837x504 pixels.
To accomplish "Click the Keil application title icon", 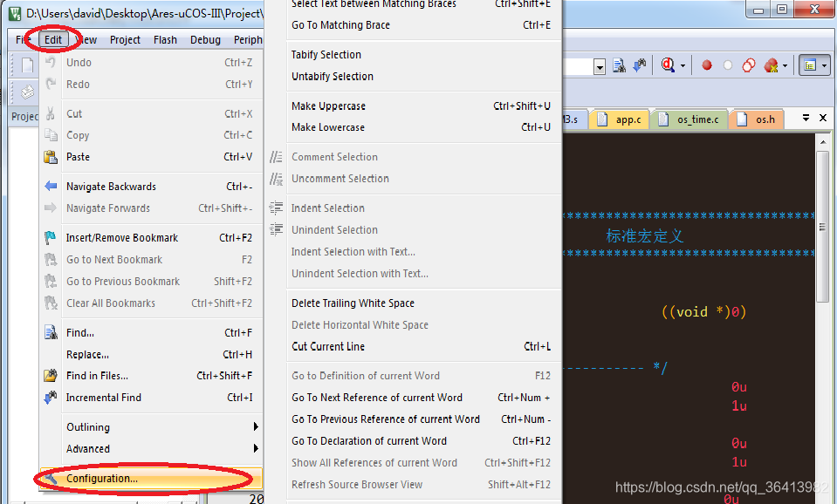I will point(16,13).
